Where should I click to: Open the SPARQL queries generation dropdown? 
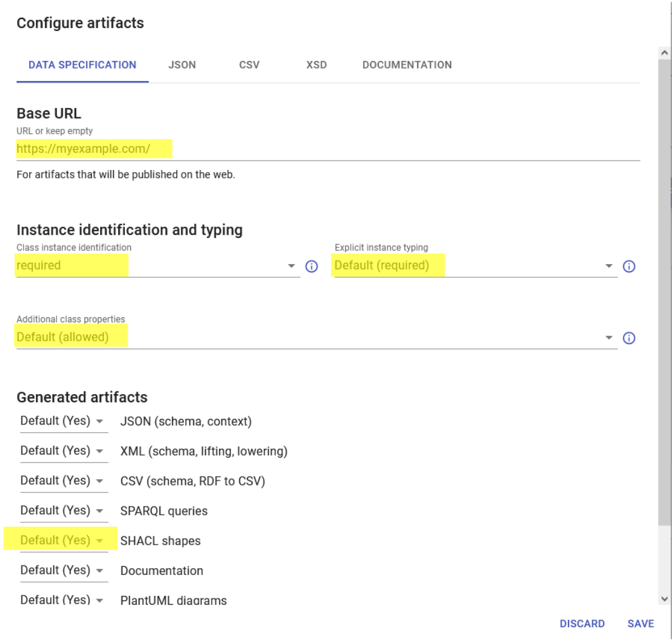coord(63,511)
